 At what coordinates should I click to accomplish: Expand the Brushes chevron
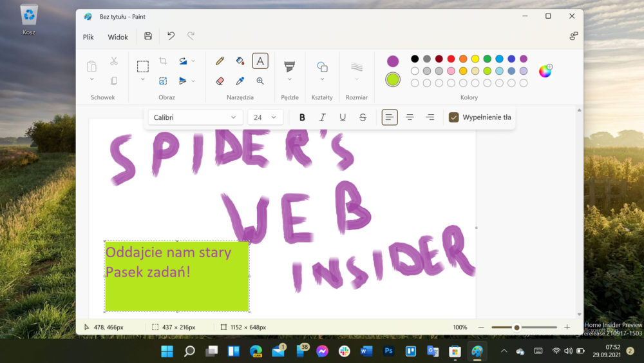point(290,79)
